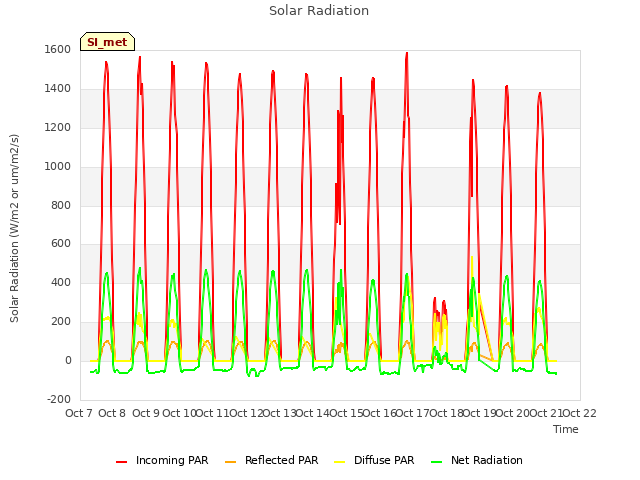Click the 200 y-axis tick label
640x480 pixels.
(61, 322)
